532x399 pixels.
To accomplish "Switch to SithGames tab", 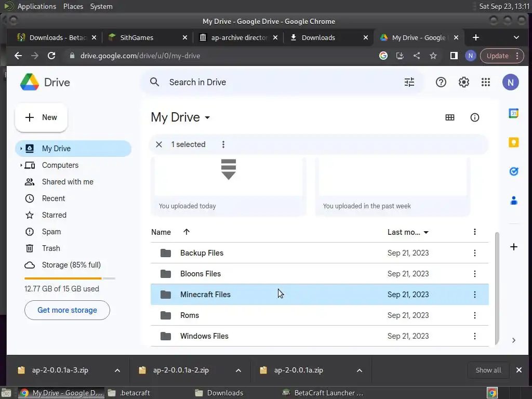I will click(x=148, y=37).
